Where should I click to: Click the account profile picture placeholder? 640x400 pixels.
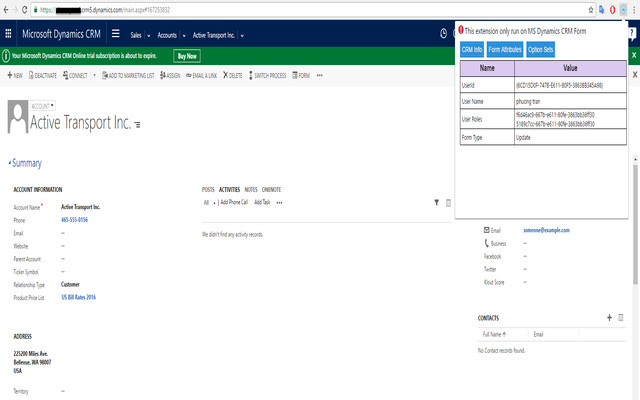click(18, 117)
